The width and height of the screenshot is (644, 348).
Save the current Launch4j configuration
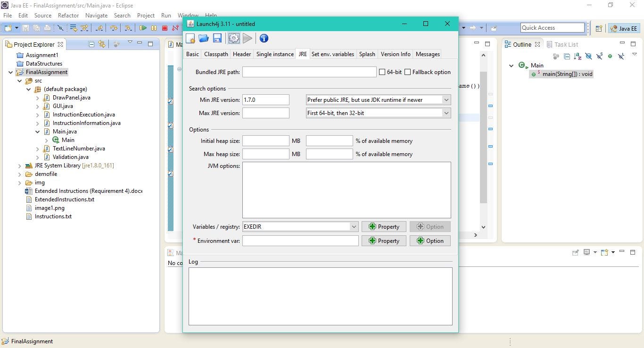click(x=217, y=38)
